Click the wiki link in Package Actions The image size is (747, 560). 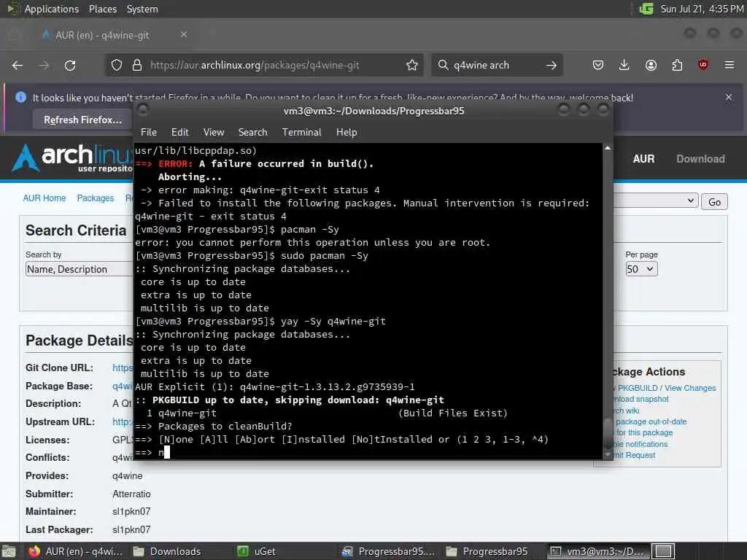click(x=626, y=411)
